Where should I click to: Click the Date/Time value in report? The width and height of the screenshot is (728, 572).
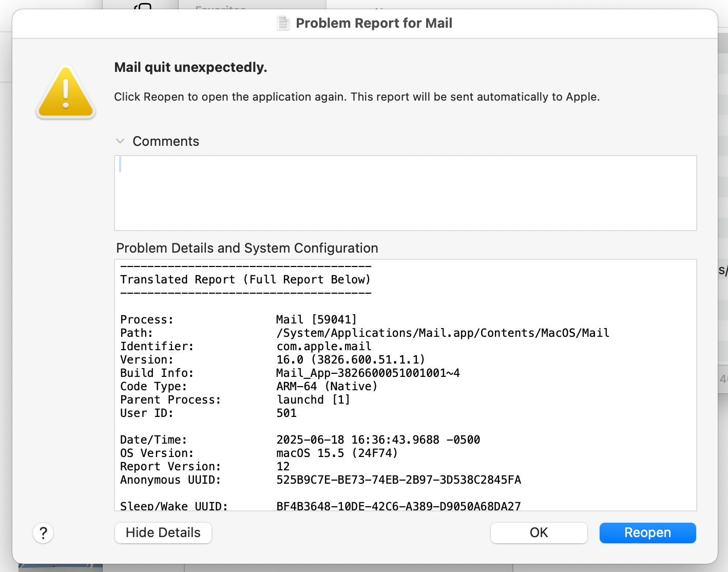378,440
